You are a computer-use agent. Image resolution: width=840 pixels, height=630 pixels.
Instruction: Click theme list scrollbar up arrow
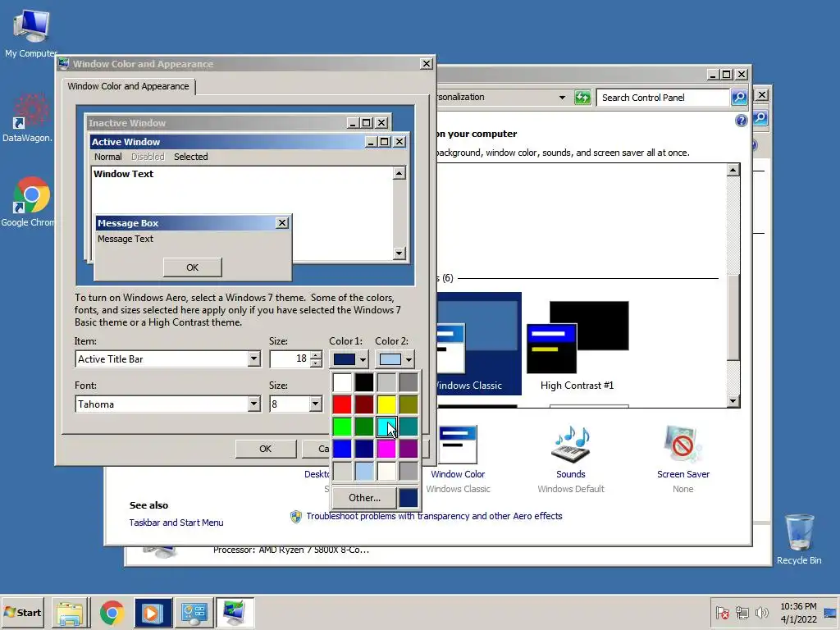(733, 171)
